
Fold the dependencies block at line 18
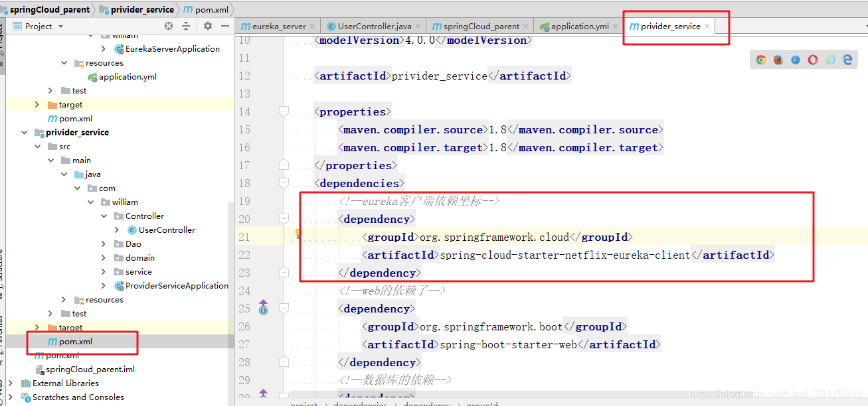coord(284,183)
